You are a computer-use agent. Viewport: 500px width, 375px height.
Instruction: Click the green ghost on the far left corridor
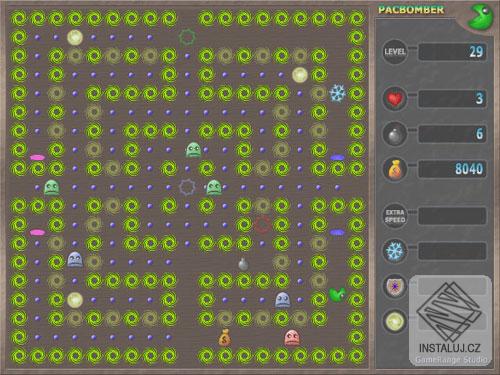(x=52, y=187)
